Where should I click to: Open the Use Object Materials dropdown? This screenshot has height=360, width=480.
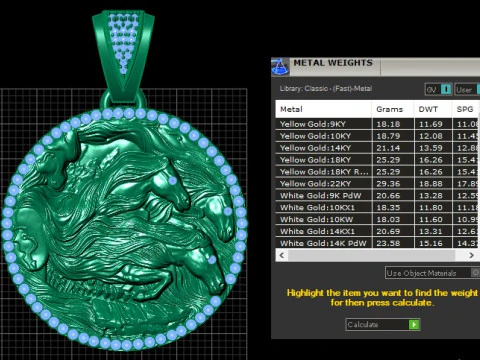[432, 273]
